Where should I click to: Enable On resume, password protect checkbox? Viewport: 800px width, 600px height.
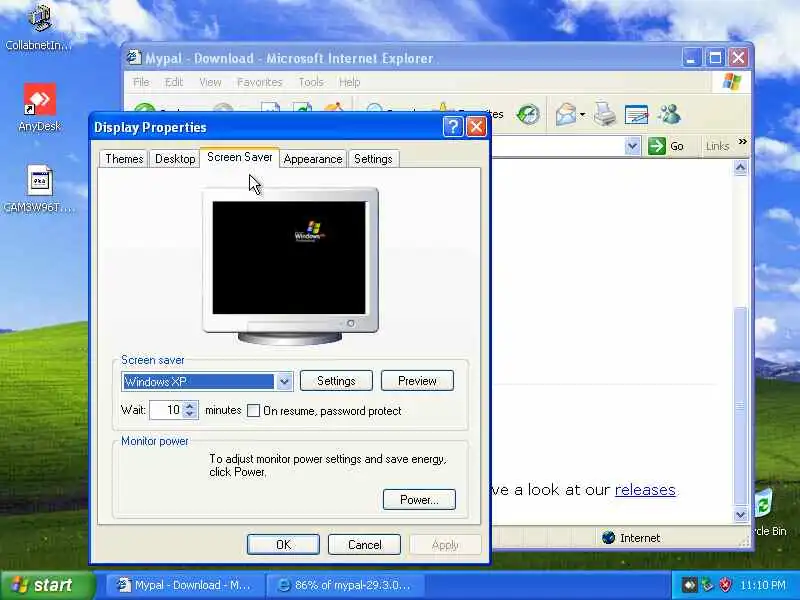coord(253,411)
